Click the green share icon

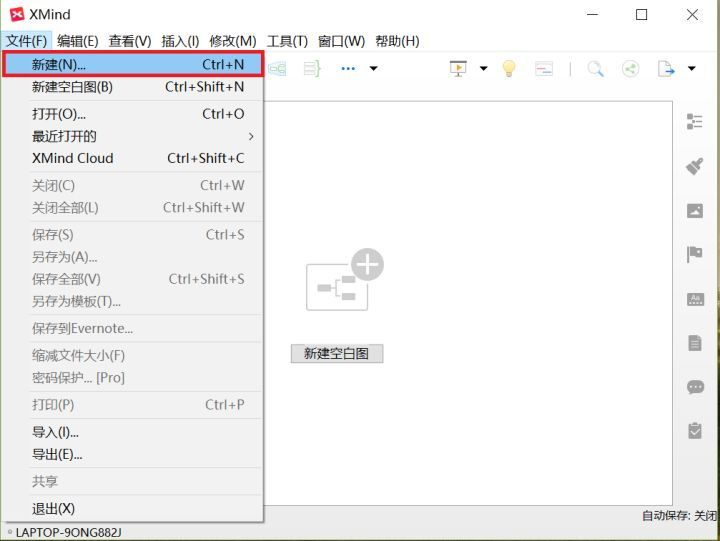point(630,69)
